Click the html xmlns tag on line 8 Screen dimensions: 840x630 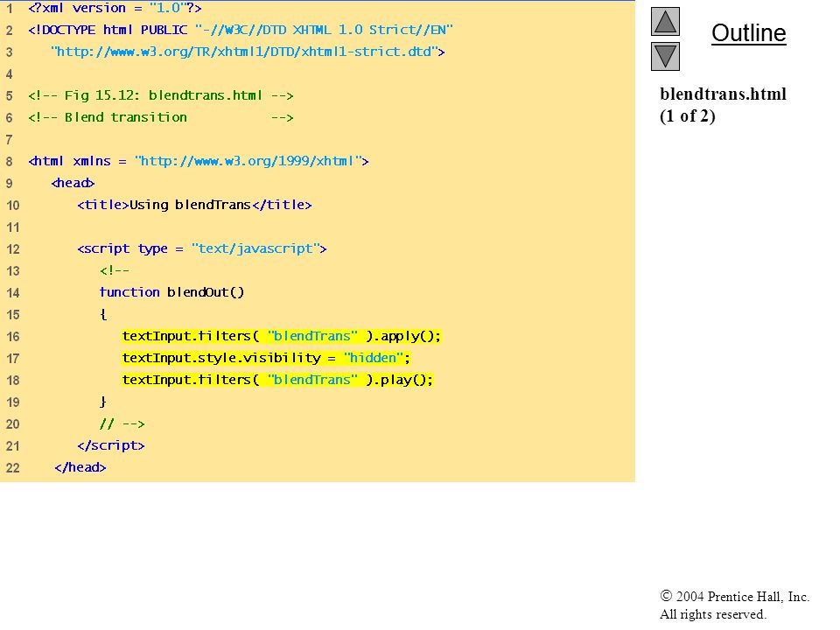click(x=199, y=161)
